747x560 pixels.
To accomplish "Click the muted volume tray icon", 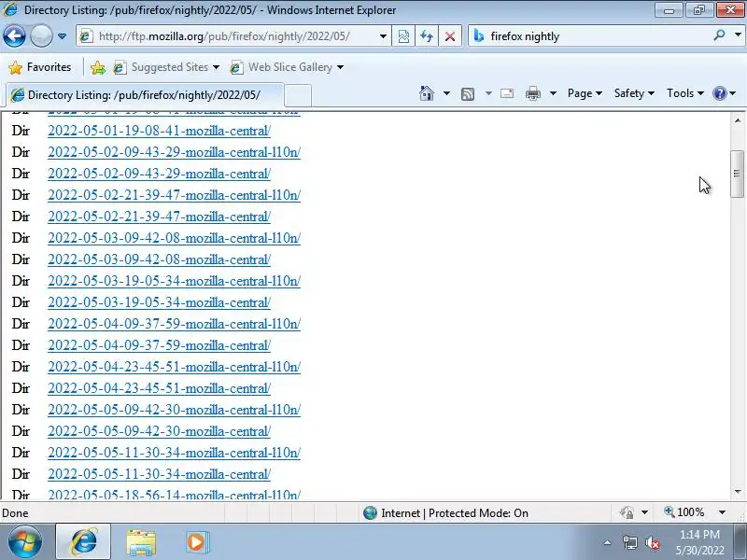I will pos(652,542).
